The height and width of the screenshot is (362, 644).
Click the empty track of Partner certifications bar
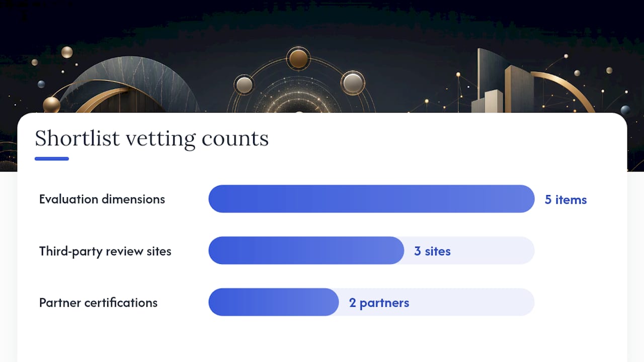[x=436, y=302]
